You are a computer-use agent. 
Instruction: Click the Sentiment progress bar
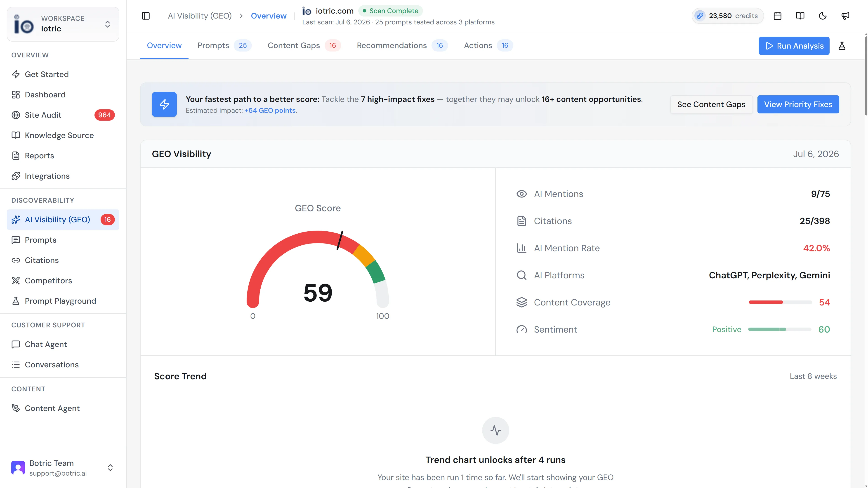(x=780, y=329)
